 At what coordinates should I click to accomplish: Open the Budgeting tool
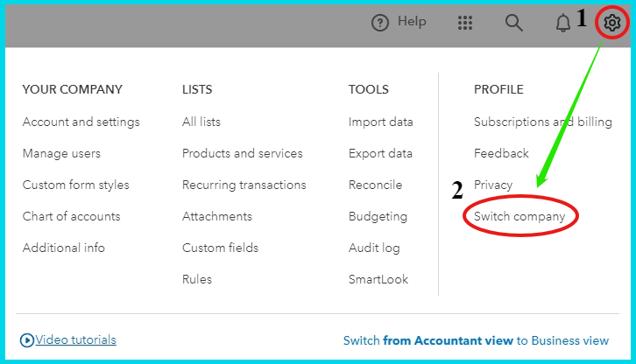pyautogui.click(x=378, y=216)
